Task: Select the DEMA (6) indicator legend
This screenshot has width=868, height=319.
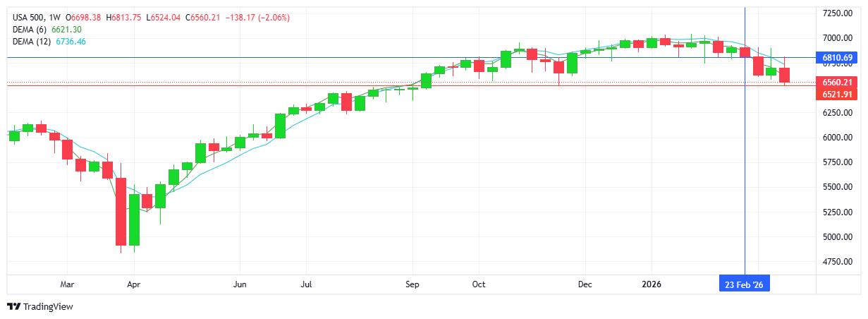Action: 30,29
